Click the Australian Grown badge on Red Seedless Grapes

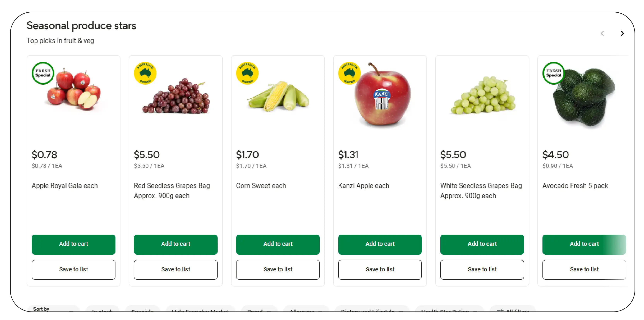point(145,73)
